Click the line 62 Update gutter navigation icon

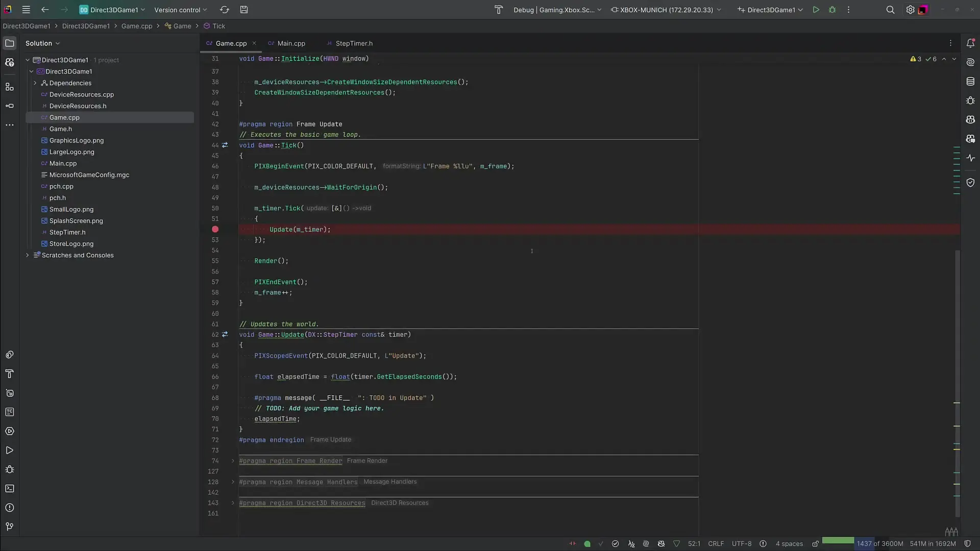(225, 335)
